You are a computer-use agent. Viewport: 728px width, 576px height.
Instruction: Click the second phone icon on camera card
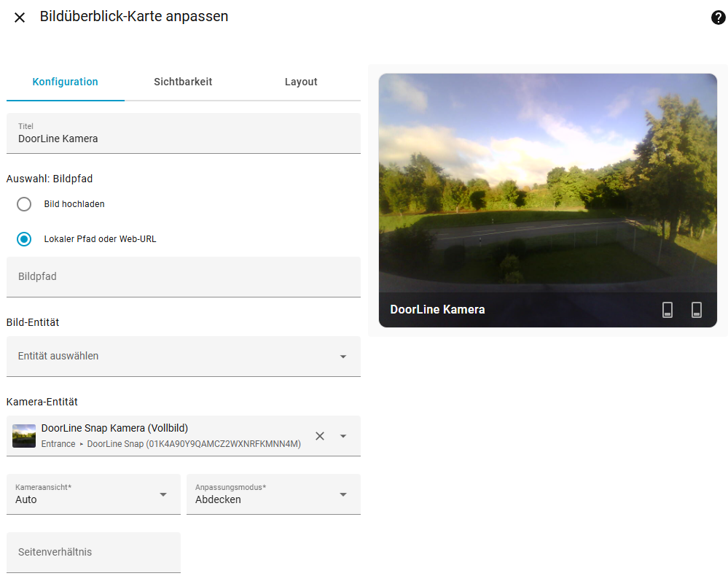(697, 310)
